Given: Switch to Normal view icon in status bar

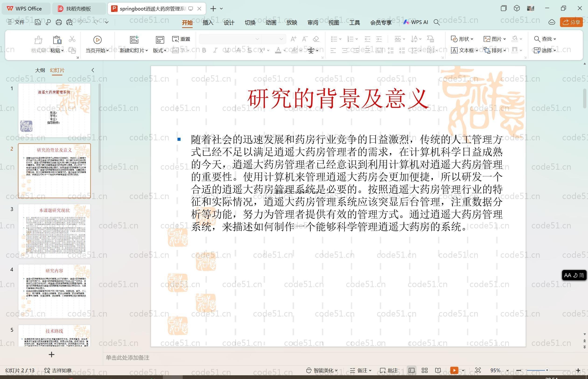Looking at the screenshot, I should pos(411,370).
